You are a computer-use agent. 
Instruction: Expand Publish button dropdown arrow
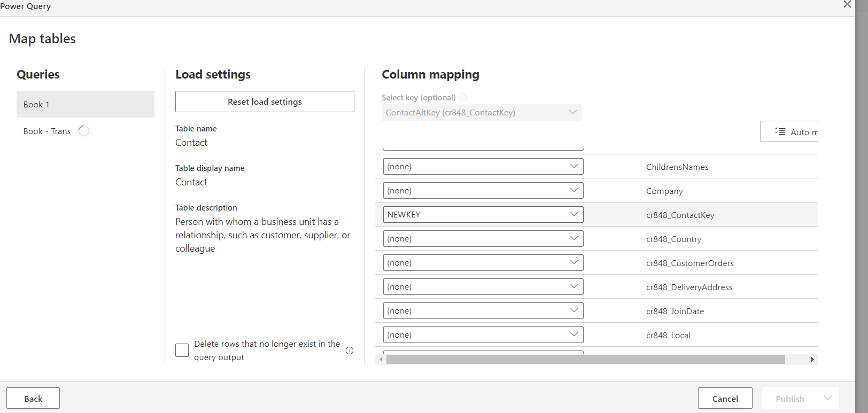[828, 398]
